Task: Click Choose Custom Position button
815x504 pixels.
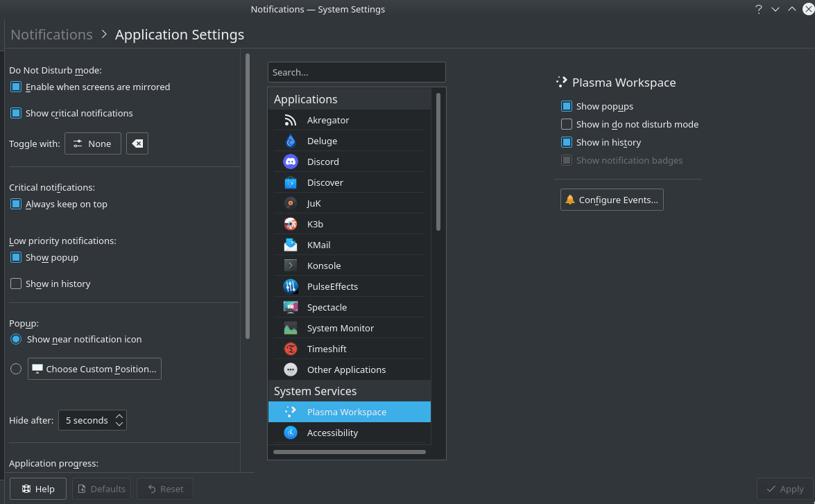Action: pos(94,369)
